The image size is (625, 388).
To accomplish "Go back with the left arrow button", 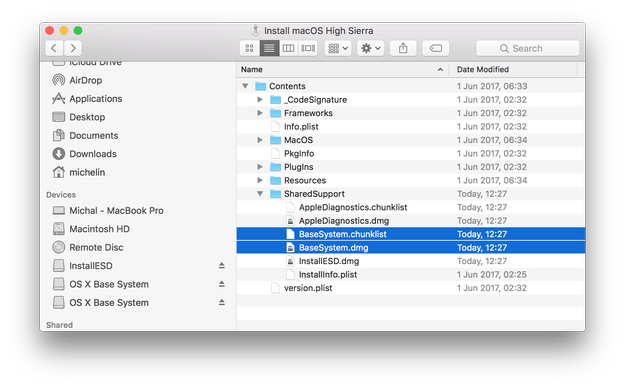I will click(x=54, y=48).
